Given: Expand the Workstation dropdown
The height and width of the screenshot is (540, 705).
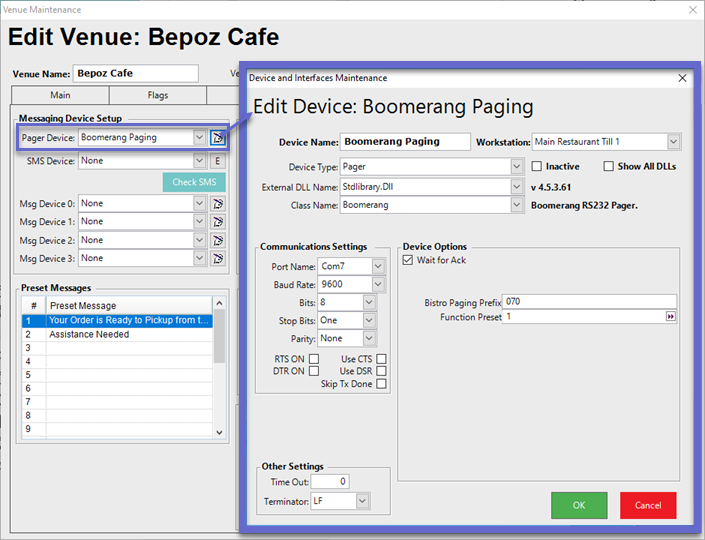Looking at the screenshot, I should 673,142.
